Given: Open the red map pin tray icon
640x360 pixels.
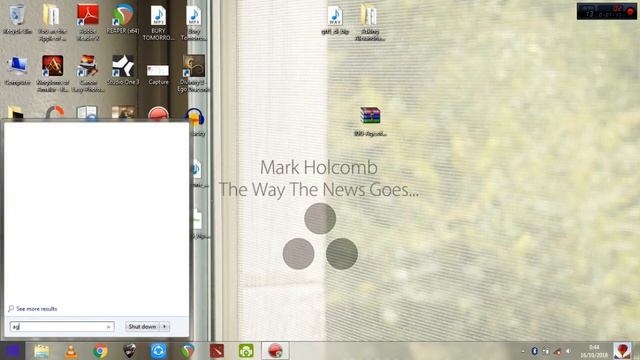Looking at the screenshot, I should (x=622, y=351).
